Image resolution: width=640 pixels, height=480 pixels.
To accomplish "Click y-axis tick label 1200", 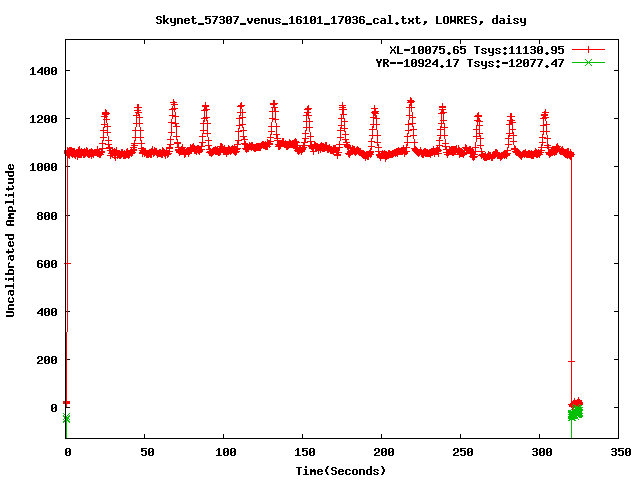I will [43, 119].
